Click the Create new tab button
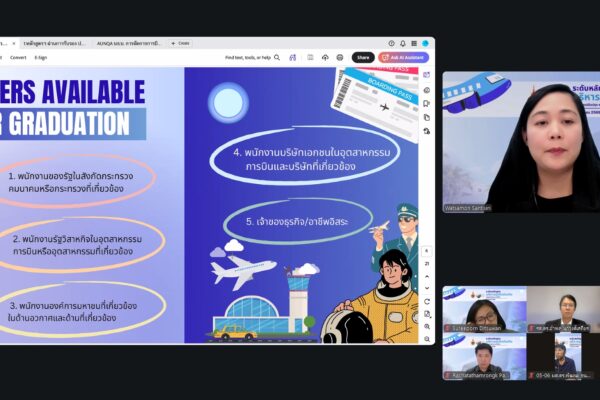 pos(180,43)
